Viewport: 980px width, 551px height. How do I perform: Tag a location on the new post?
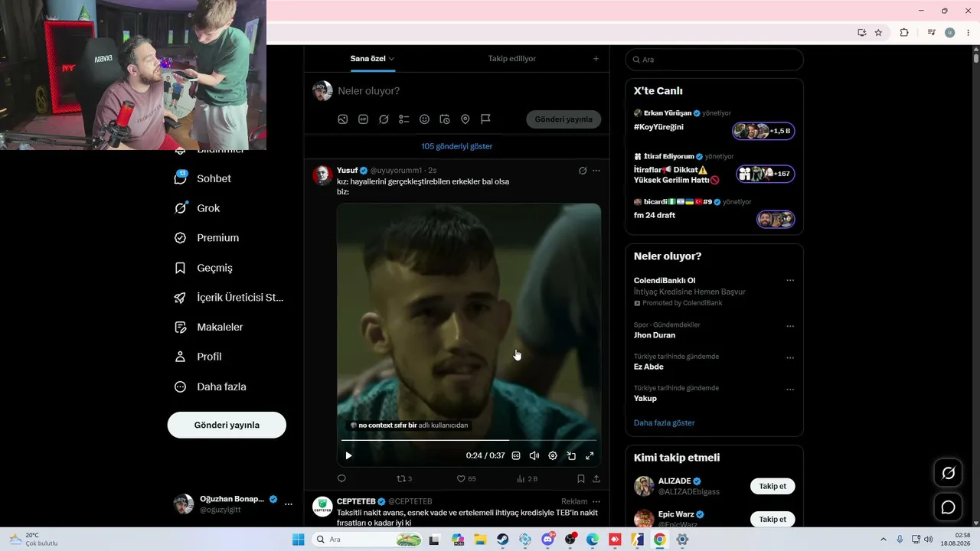coord(465,119)
